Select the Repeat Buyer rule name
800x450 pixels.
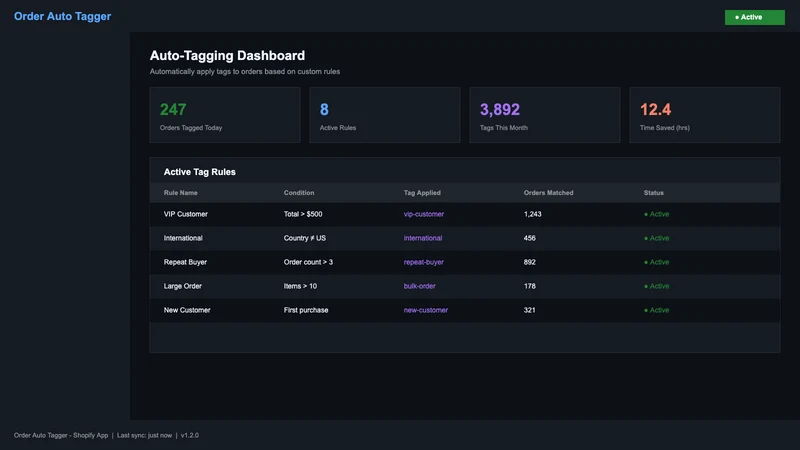click(185, 262)
